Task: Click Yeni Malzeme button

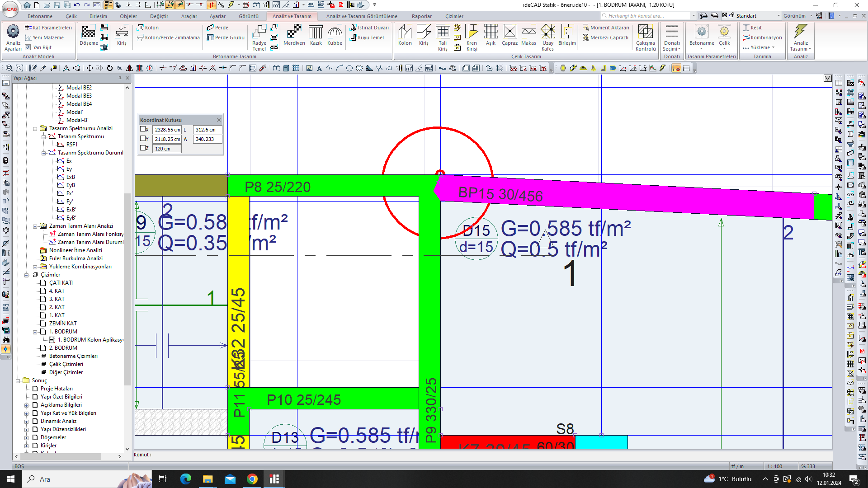Action: (x=44, y=38)
